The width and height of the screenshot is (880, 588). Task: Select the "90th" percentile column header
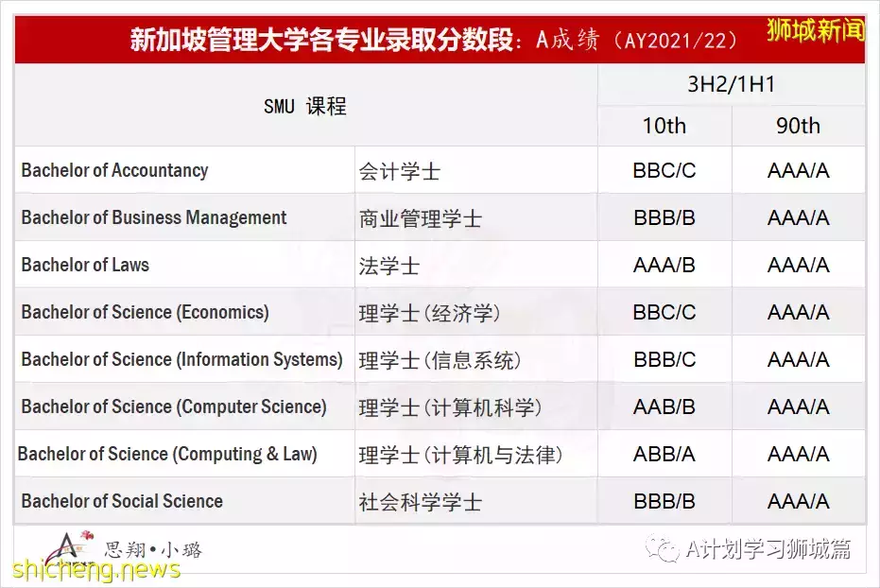pyautogui.click(x=798, y=126)
